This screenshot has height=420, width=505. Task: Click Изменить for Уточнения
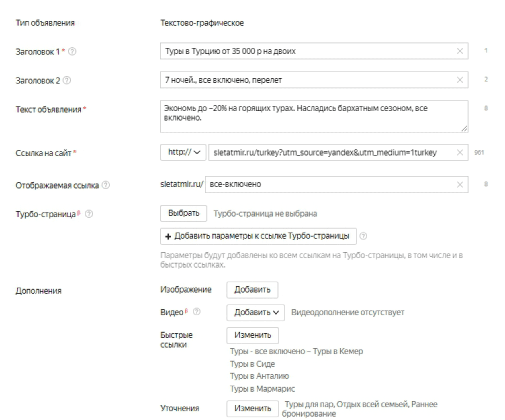coord(252,408)
